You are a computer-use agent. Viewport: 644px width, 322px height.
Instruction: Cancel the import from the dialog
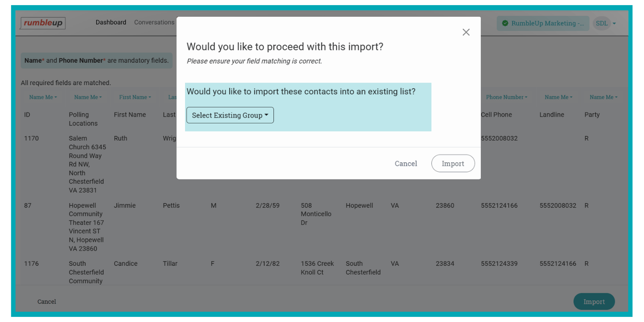point(405,163)
